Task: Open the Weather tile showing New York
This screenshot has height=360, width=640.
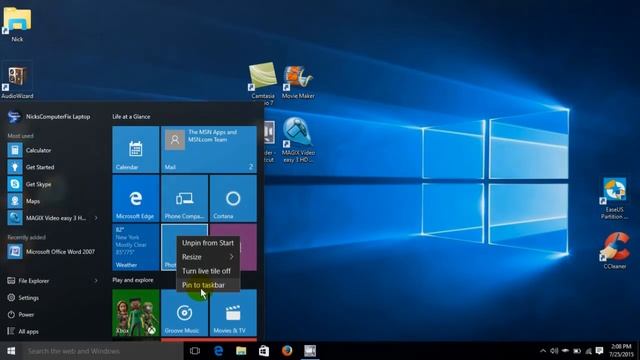Action: click(x=136, y=247)
